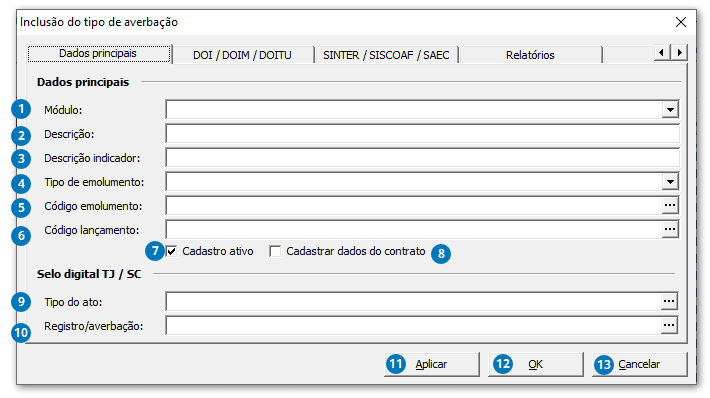Image resolution: width=710 pixels, height=398 pixels.
Task: Select the Dados principais tab
Action: click(98, 53)
